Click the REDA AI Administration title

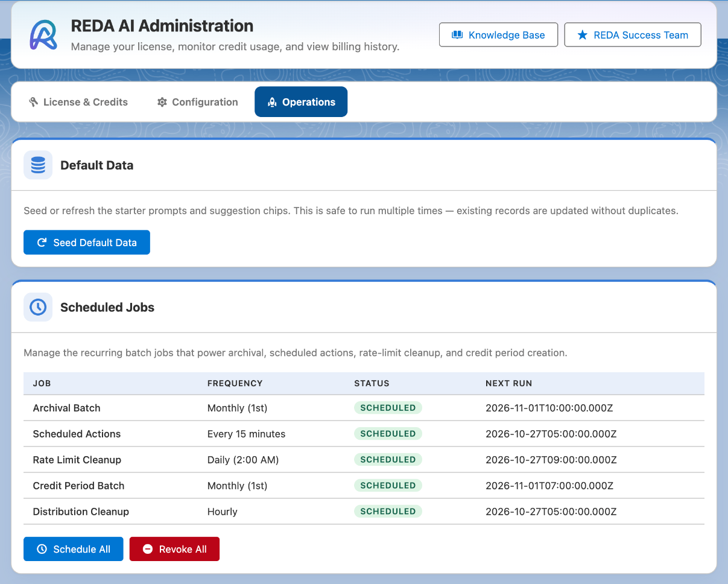pos(162,26)
